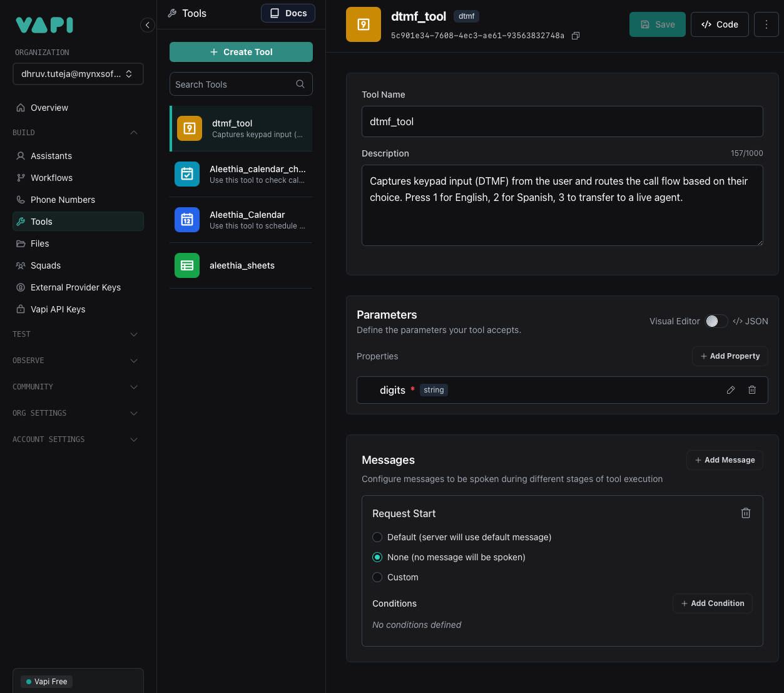The height and width of the screenshot is (693, 784).
Task: Click the string type badge
Action: click(x=434, y=390)
